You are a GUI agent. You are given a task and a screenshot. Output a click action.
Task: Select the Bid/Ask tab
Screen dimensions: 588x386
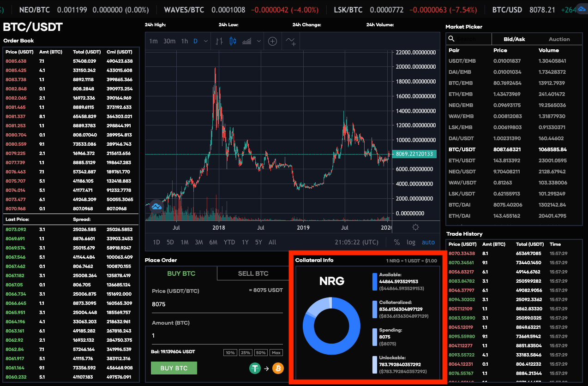coord(514,39)
